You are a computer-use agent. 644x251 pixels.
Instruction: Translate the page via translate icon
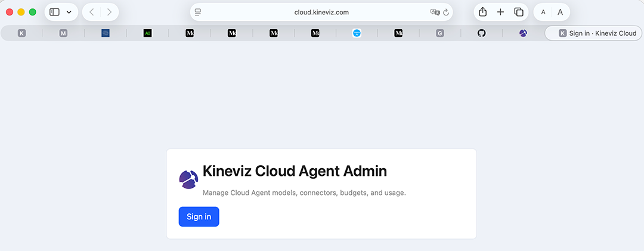(435, 13)
